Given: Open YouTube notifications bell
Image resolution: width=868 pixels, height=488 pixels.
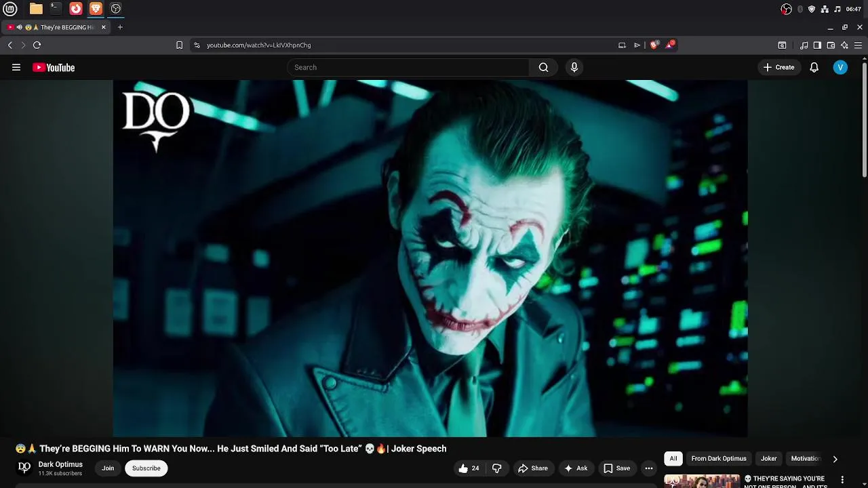Looking at the screenshot, I should coord(814,67).
